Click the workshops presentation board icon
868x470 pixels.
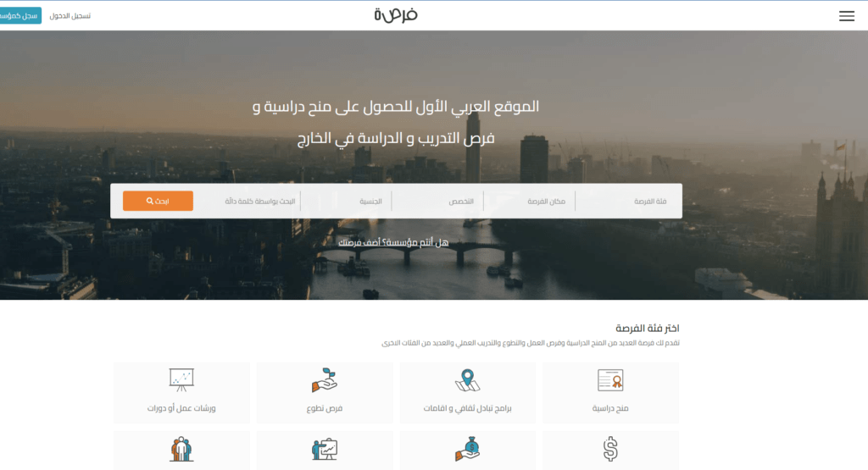(181, 379)
